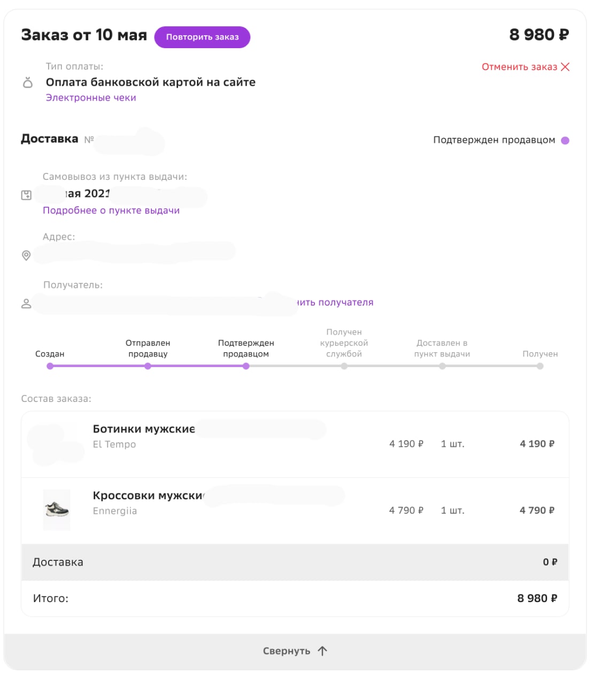Click the Подтвержден продавцом progress marker

click(x=246, y=366)
